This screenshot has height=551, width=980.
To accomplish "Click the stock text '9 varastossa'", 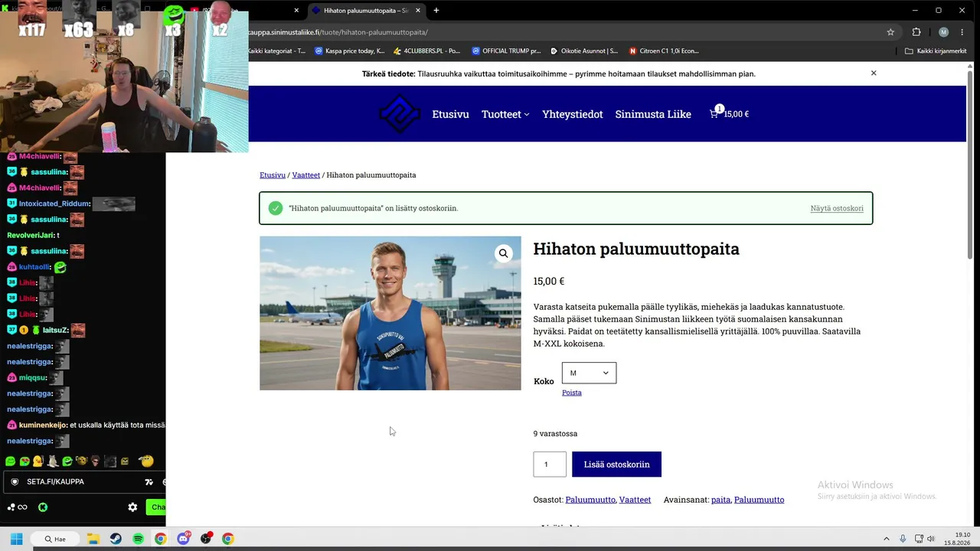I will pyautogui.click(x=555, y=434).
